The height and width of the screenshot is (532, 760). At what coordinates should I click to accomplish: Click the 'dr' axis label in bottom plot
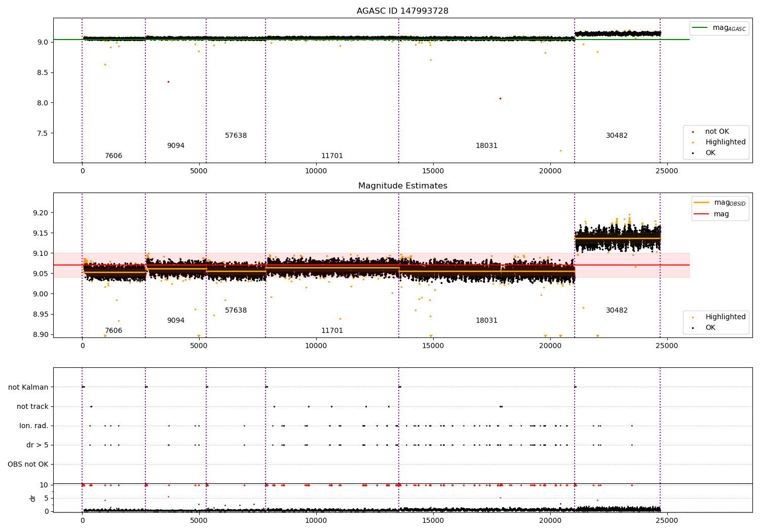coord(33,498)
